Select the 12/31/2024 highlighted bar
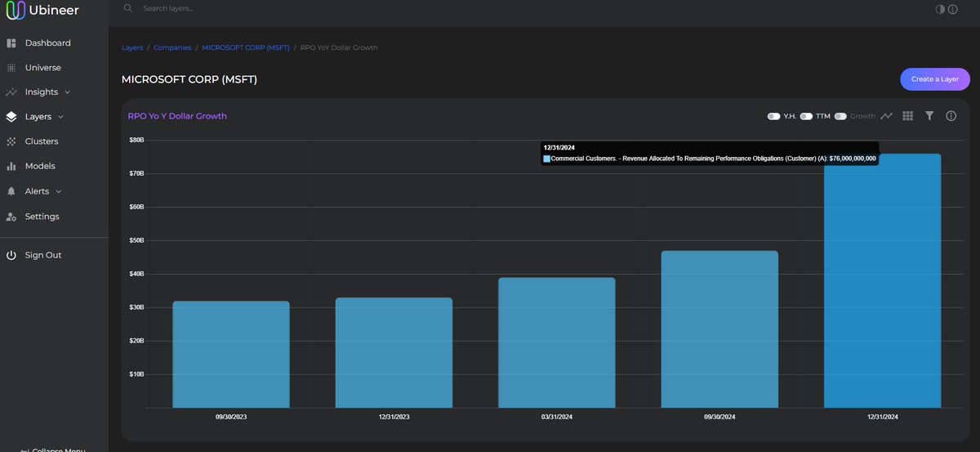The image size is (980, 452). coord(882,281)
